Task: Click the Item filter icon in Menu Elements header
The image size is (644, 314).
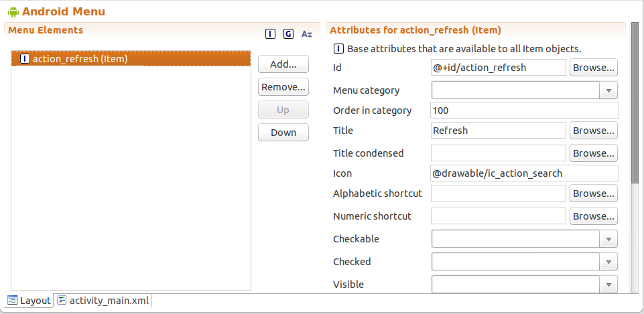Action: pos(270,34)
